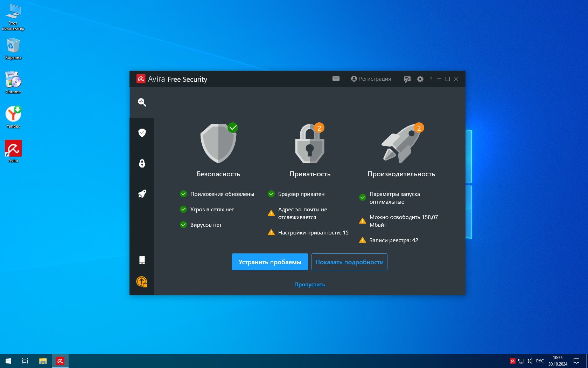Click the 'Приватность' heading
Screen dimensions: 588x368
click(x=310, y=174)
